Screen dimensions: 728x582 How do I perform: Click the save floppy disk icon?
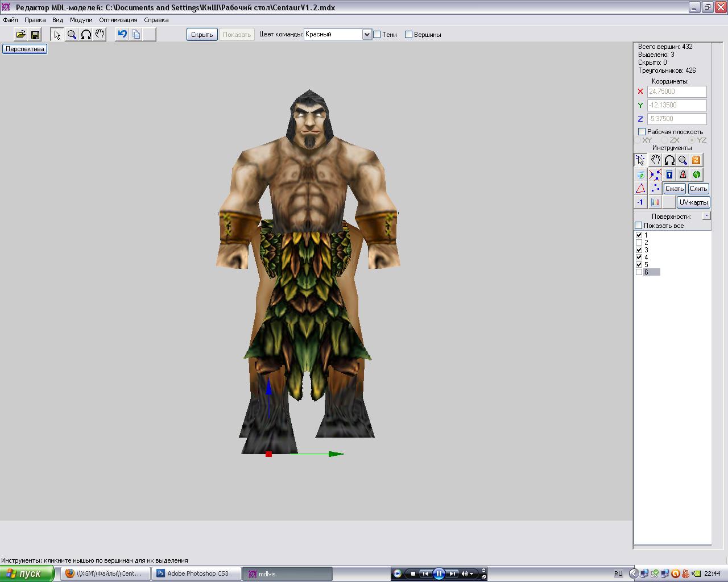(35, 35)
